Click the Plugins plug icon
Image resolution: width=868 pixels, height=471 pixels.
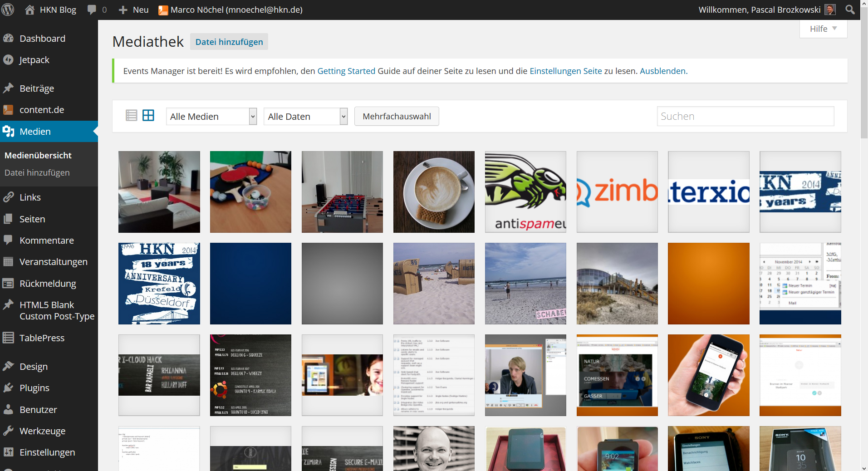click(8, 388)
